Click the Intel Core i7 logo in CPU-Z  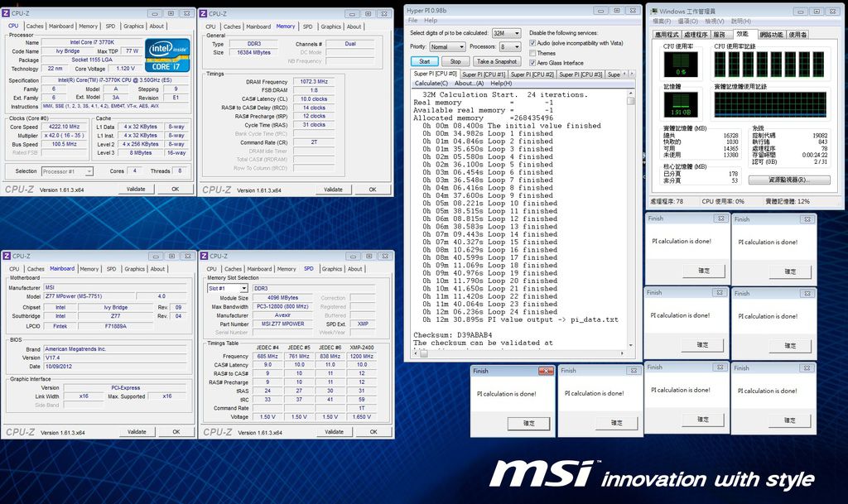click(x=167, y=55)
